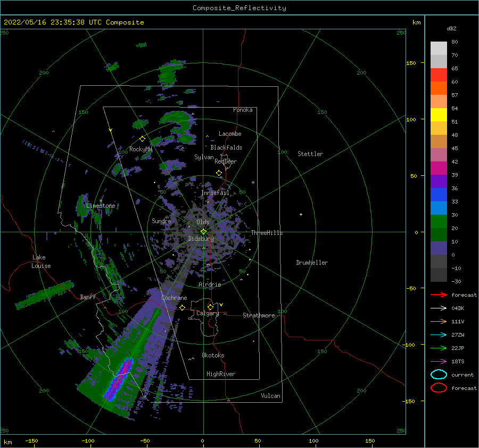Click the Sundre city label

tap(161, 221)
